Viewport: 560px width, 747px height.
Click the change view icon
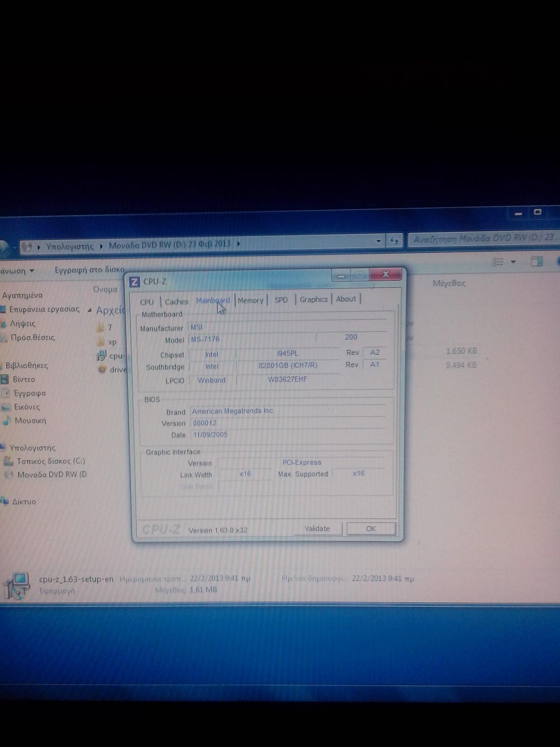[x=498, y=262]
